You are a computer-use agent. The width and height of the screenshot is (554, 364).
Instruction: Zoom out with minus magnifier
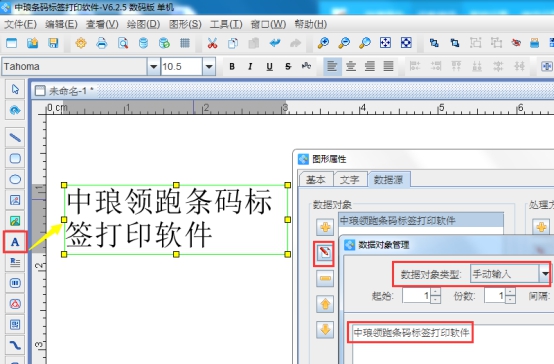344,43
